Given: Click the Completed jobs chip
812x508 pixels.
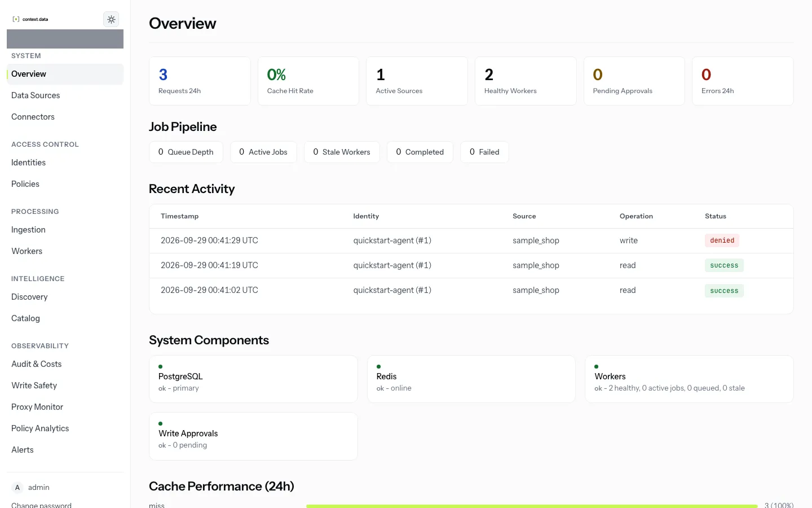Looking at the screenshot, I should point(420,152).
